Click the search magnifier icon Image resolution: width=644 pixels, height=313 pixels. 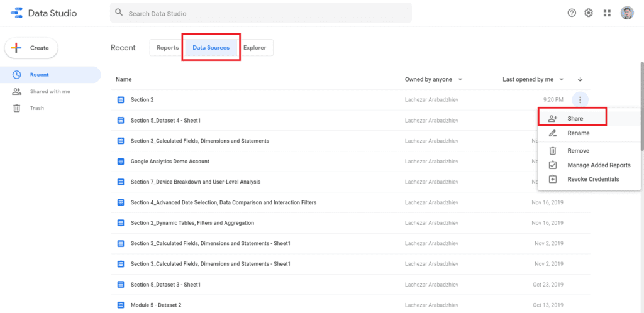119,13
